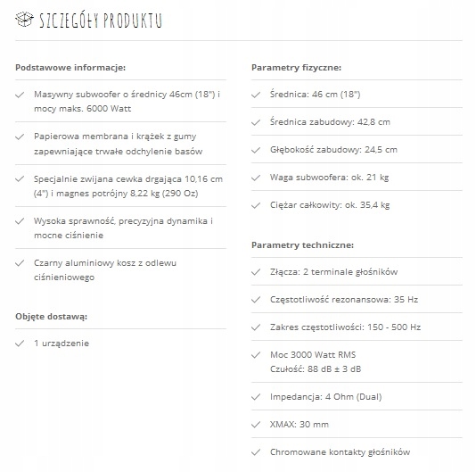
Task: Click the checkmark next to Częstotliwość rezonansowa
Action: pos(256,300)
